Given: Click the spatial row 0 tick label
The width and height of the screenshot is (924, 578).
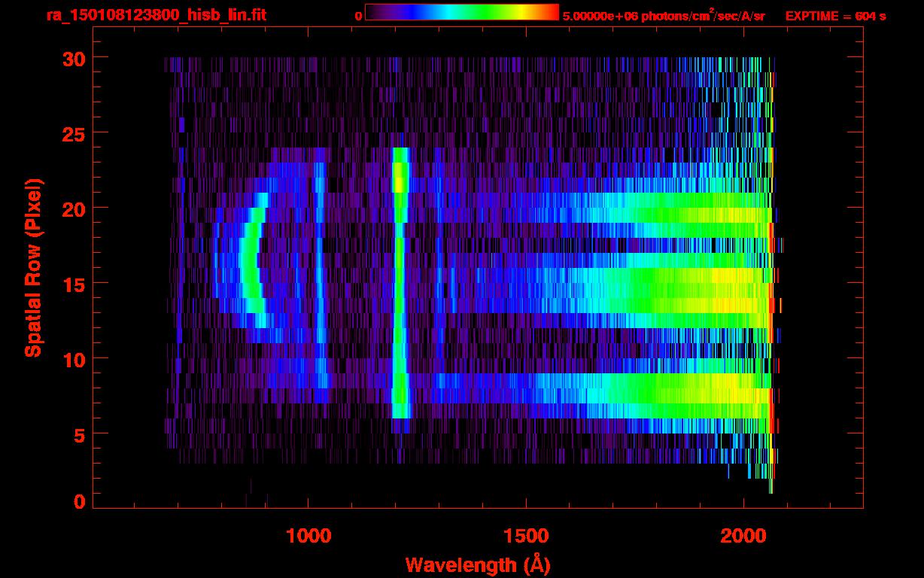Looking at the screenshot, I should [x=79, y=502].
